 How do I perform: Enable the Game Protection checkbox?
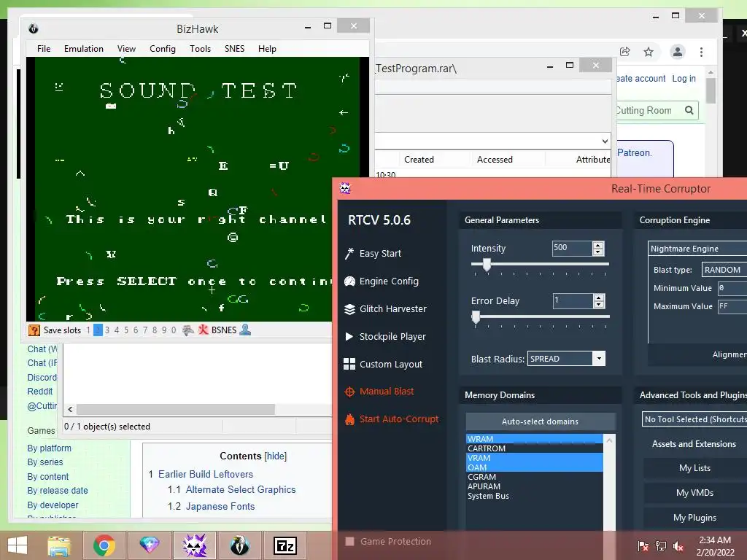pyautogui.click(x=349, y=542)
